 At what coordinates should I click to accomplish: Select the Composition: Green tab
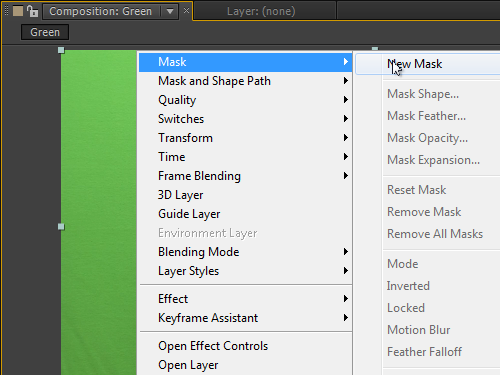click(100, 11)
